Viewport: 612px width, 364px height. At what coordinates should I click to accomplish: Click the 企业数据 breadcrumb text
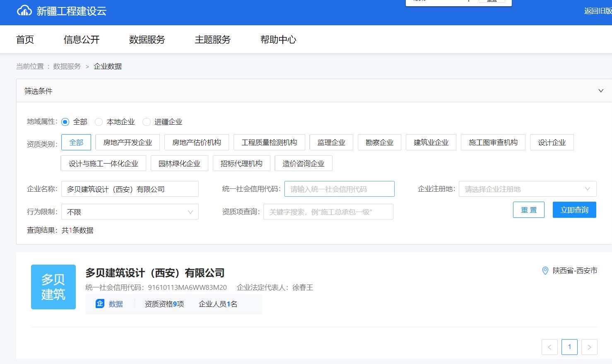108,66
